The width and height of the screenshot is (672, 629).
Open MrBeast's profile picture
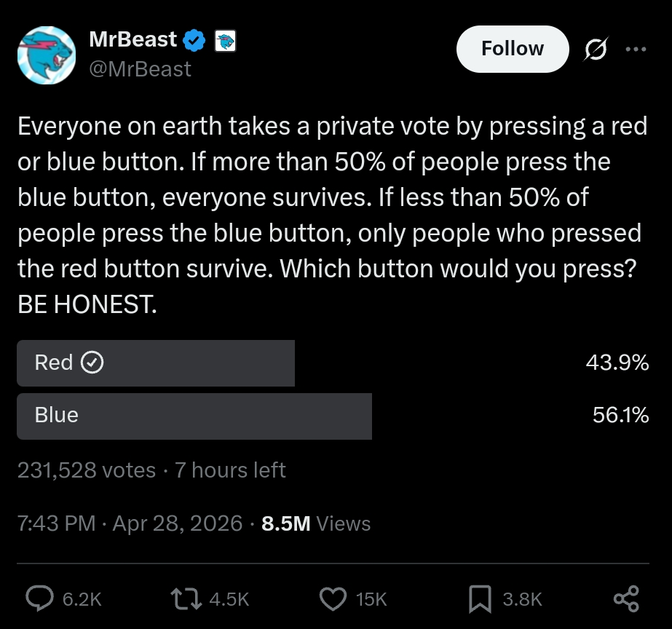(x=46, y=55)
